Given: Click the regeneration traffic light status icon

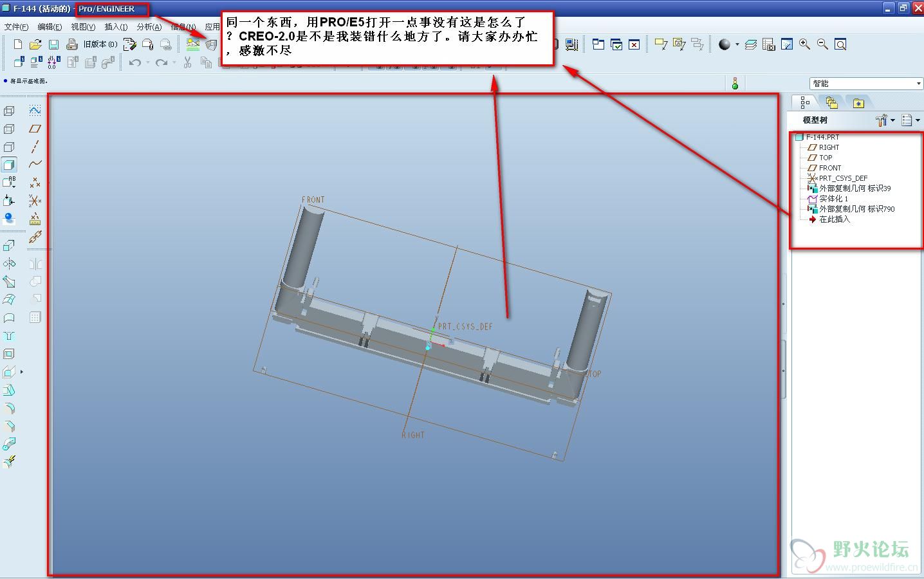Looking at the screenshot, I should click(735, 84).
